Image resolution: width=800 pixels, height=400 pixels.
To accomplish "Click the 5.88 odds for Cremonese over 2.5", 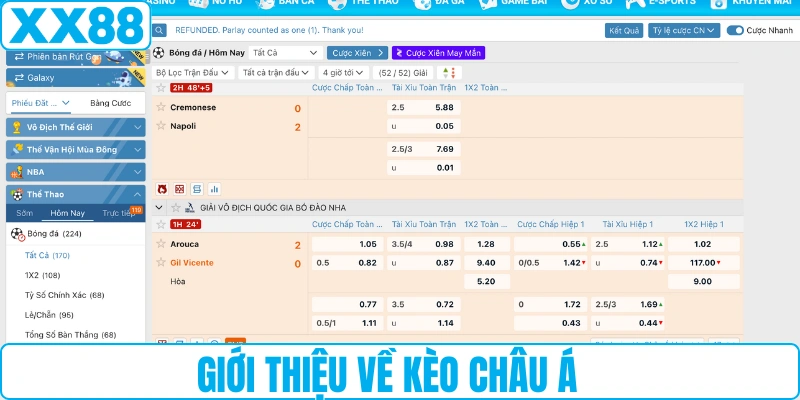I will 423,108.
